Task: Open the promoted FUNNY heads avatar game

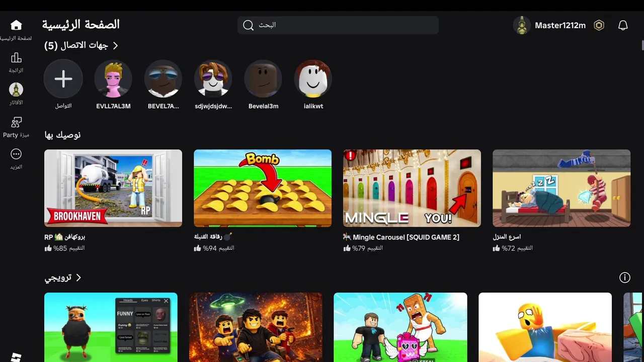Action: [x=111, y=327]
